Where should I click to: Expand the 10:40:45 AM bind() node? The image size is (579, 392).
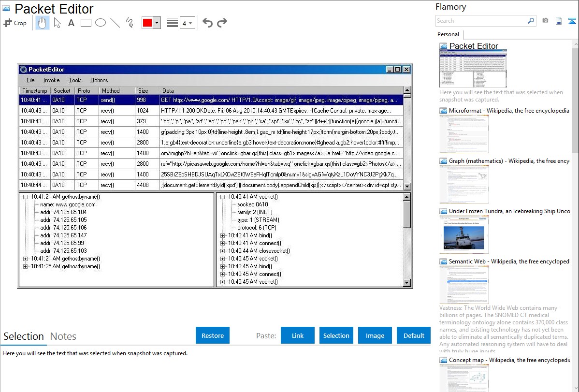click(x=223, y=266)
